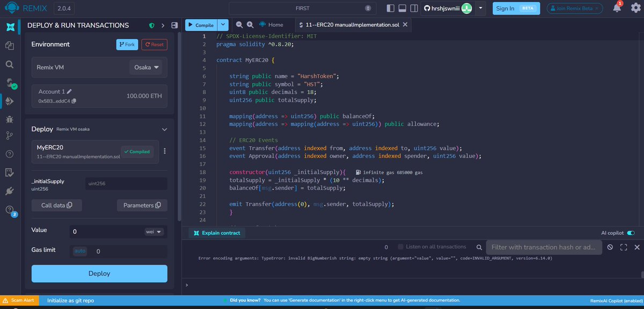Click Join Remix Beta pill
Screen dimensions: 644x309
coord(575,8)
